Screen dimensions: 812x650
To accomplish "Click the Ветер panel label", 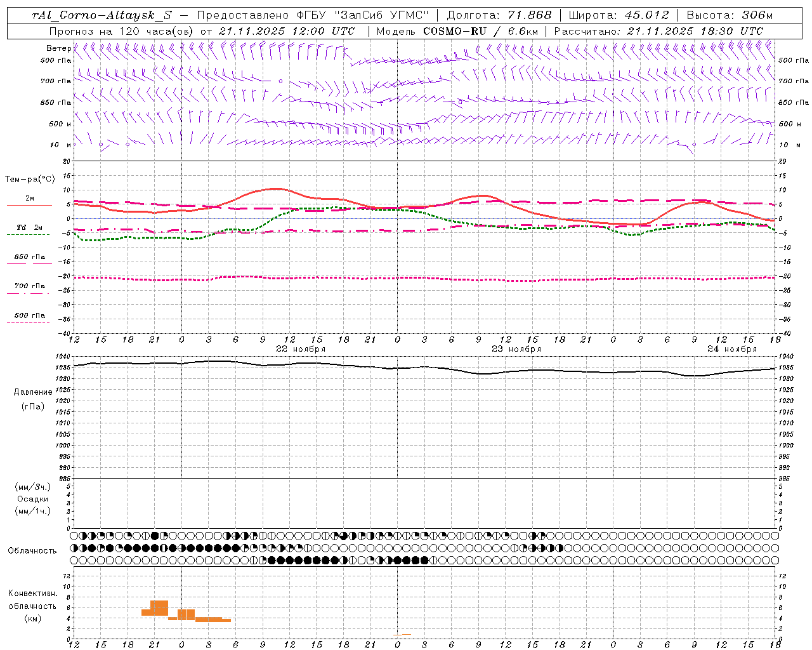I will 58,48.
